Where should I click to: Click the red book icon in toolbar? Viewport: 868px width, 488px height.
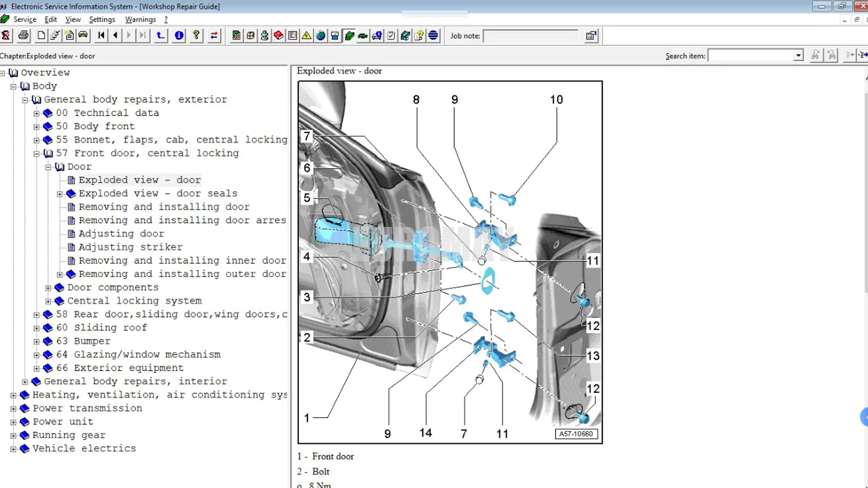point(278,35)
